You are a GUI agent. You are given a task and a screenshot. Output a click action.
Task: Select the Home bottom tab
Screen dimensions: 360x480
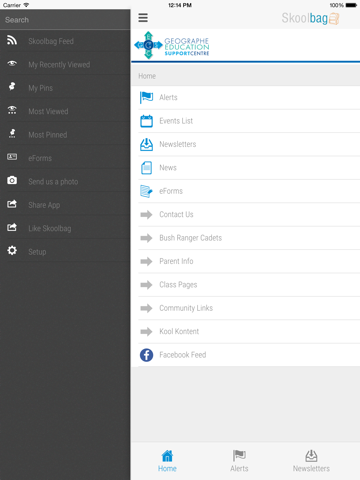(x=167, y=461)
